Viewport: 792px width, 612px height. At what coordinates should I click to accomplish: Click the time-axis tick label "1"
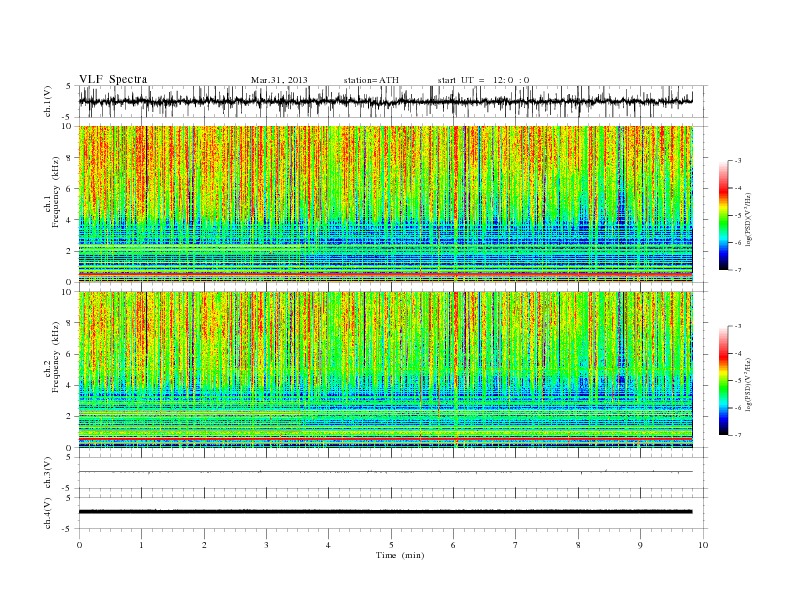click(141, 545)
